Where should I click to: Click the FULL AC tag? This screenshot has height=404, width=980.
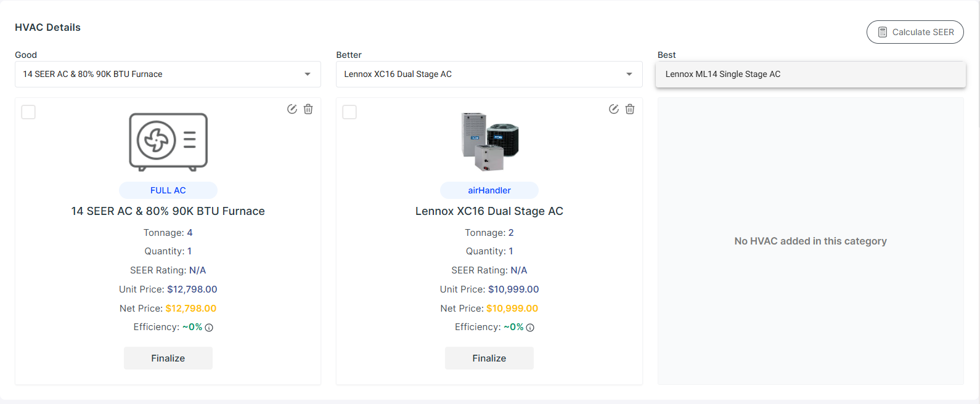[168, 190]
